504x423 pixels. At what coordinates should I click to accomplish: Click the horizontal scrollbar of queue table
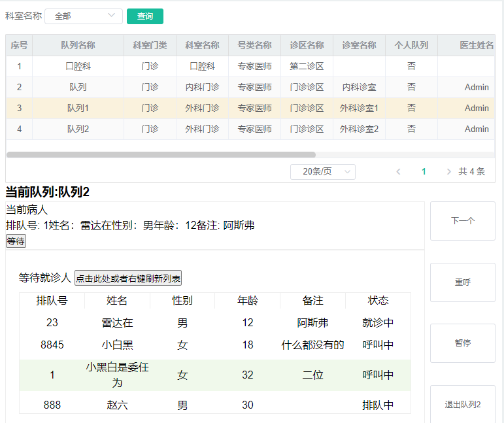pyautogui.click(x=161, y=154)
